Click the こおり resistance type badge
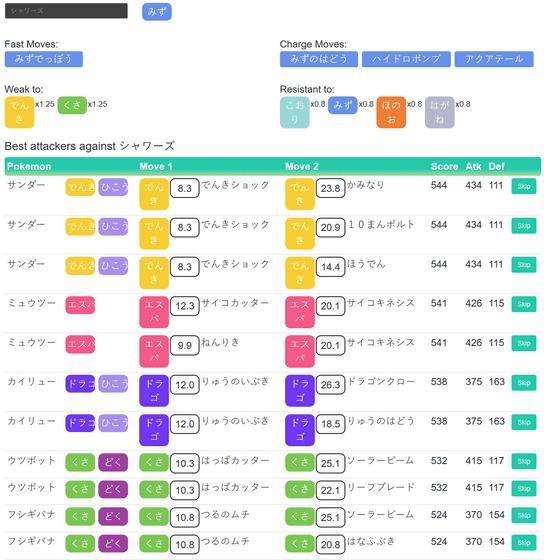This screenshot has height=560, width=544. (x=295, y=112)
